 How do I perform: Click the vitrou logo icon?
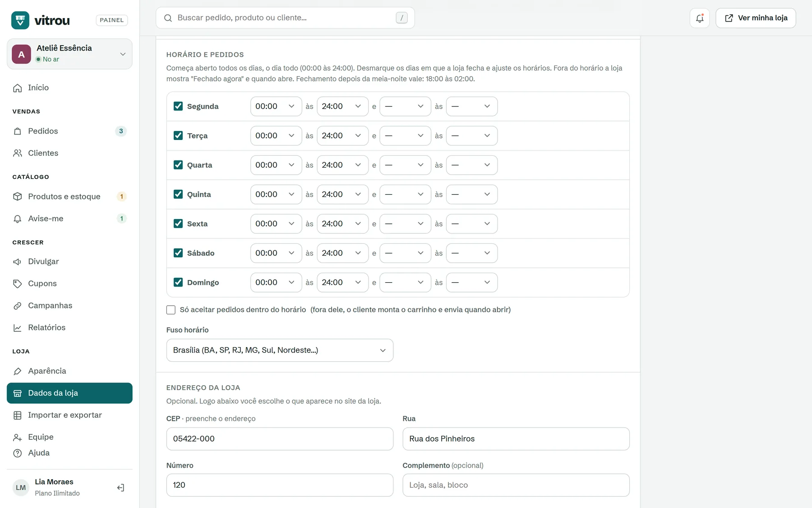pos(20,20)
